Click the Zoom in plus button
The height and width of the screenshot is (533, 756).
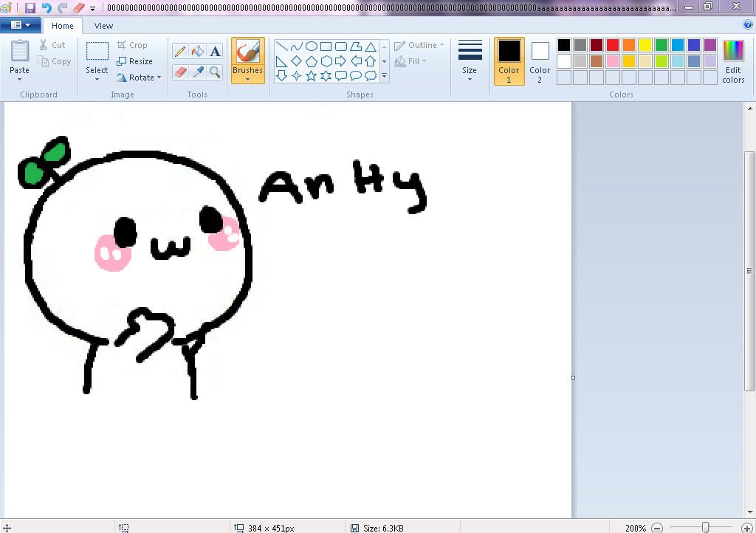pyautogui.click(x=747, y=528)
